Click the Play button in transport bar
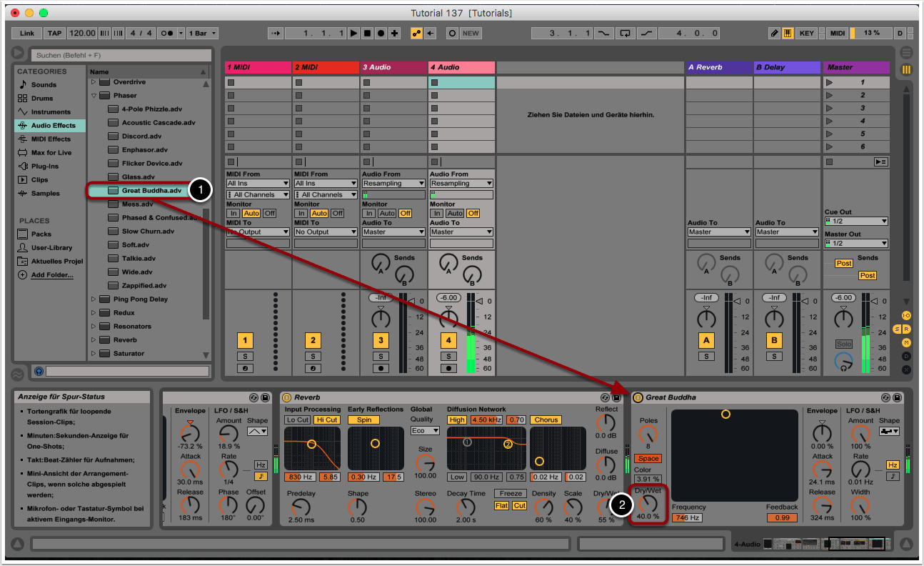This screenshot has width=924, height=566. 353,33
